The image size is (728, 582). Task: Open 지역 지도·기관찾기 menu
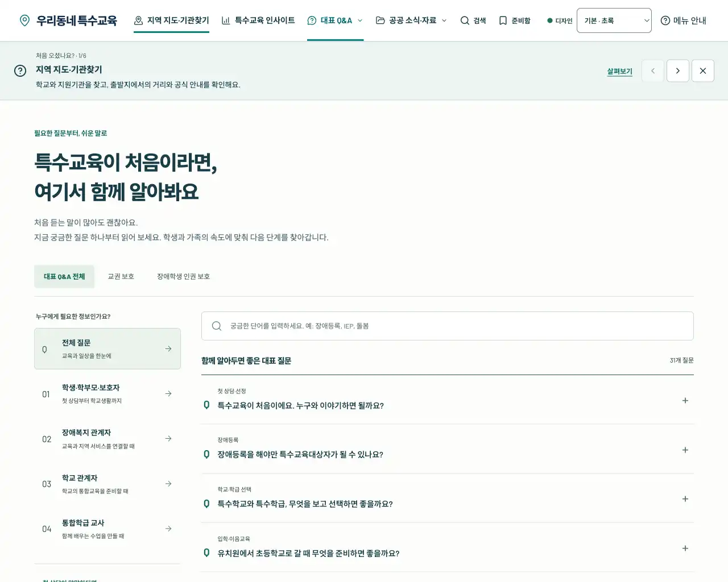tap(171, 20)
